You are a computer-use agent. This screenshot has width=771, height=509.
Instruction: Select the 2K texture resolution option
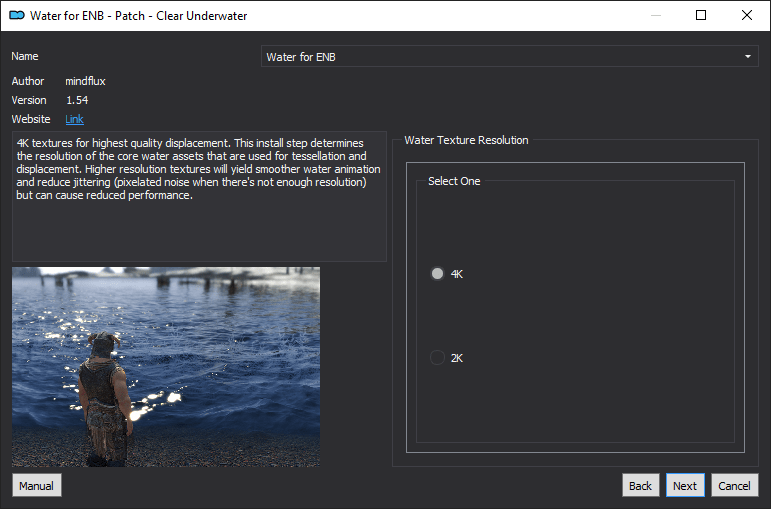[437, 358]
